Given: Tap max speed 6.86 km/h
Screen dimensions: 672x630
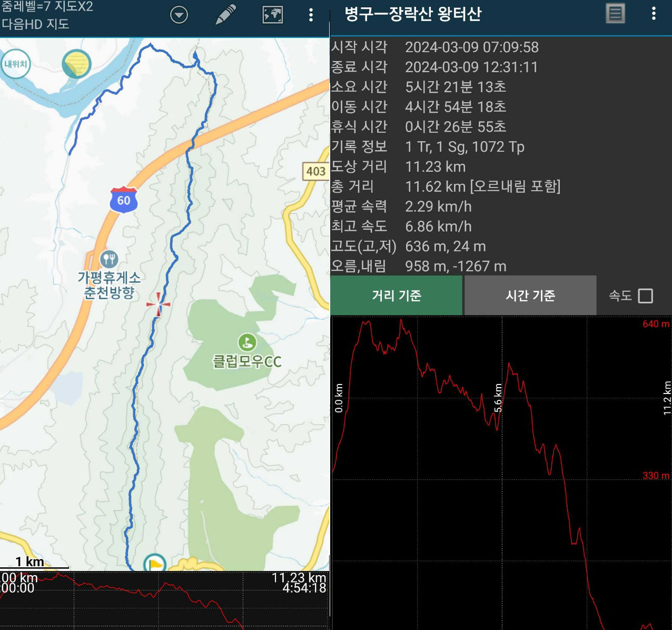Looking at the screenshot, I should pos(438,227).
